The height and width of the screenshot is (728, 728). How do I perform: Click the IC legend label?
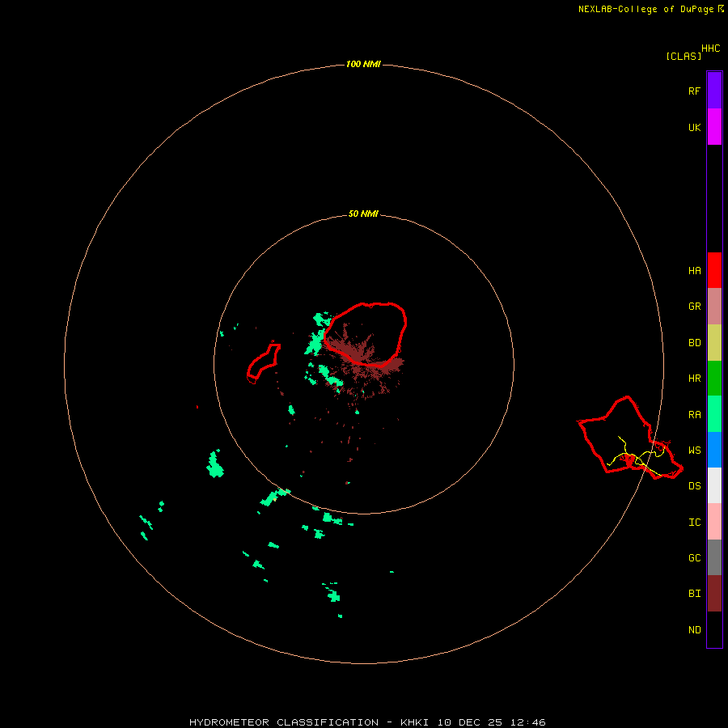[694, 523]
